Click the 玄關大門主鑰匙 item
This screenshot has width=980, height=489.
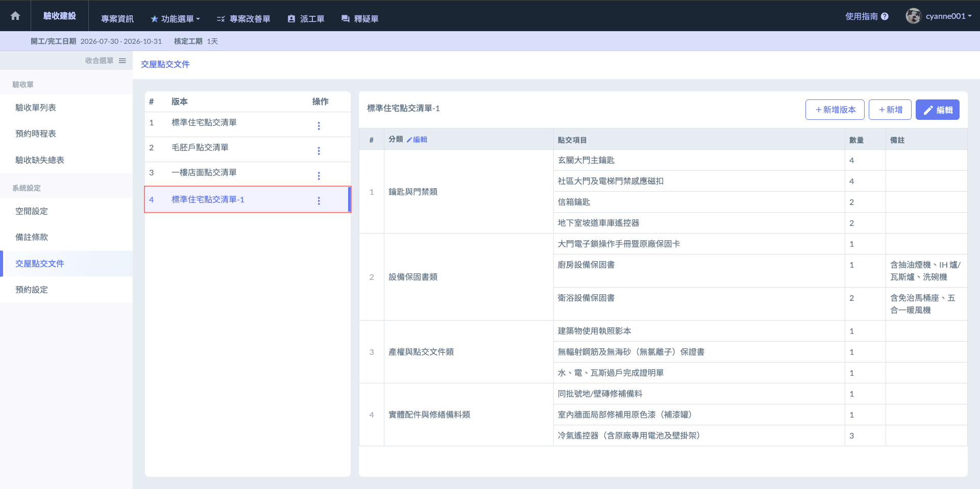click(586, 160)
